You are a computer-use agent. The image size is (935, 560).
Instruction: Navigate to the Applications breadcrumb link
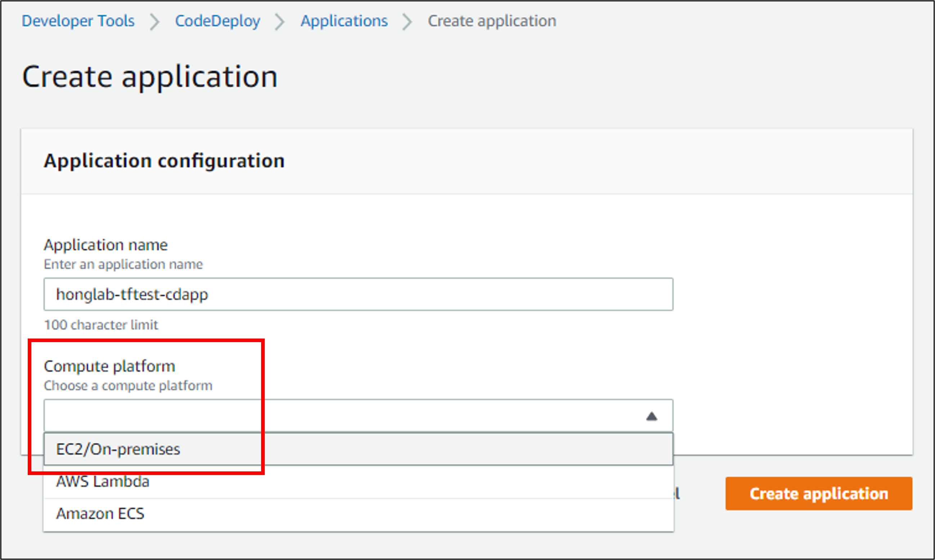(344, 21)
